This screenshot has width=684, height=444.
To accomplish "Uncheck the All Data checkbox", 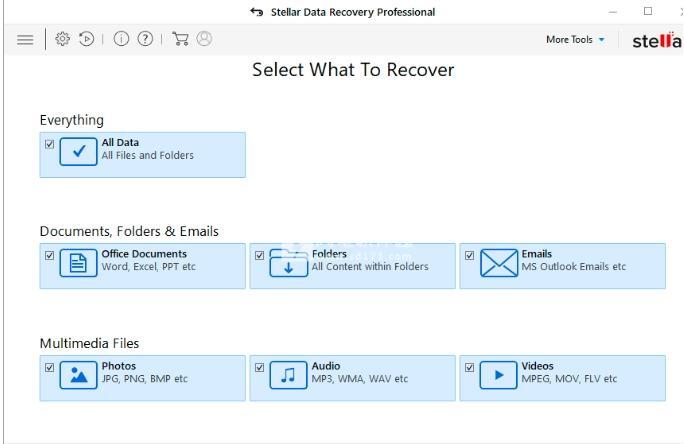I will coord(49,144).
